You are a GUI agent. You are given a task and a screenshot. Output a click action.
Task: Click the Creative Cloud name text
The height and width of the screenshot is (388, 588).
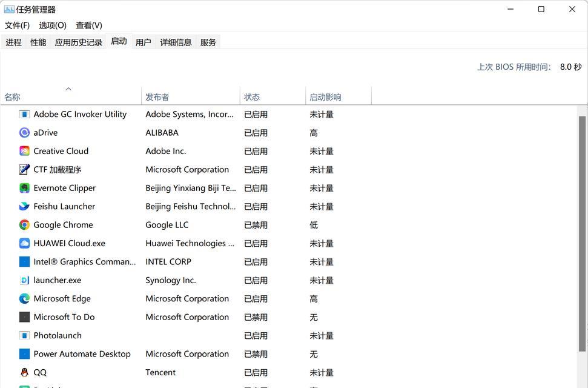coord(61,151)
